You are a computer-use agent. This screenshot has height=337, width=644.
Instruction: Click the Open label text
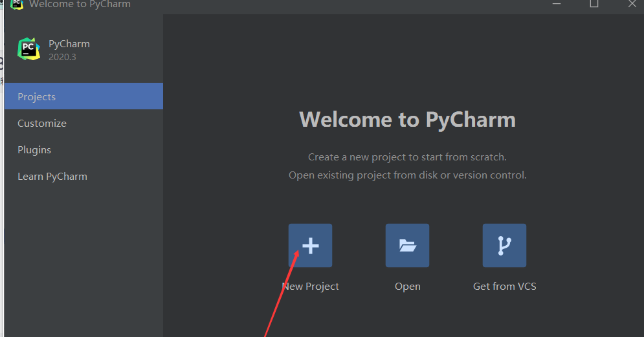(407, 286)
